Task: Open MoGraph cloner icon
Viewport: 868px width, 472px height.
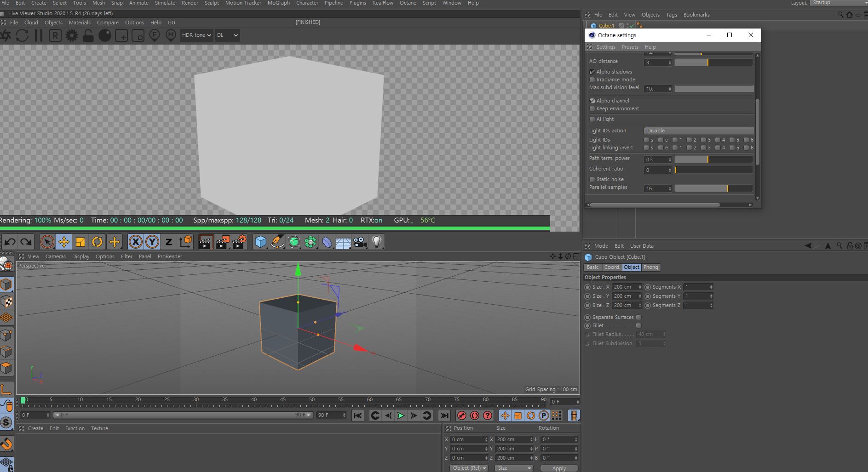Action: pyautogui.click(x=310, y=242)
